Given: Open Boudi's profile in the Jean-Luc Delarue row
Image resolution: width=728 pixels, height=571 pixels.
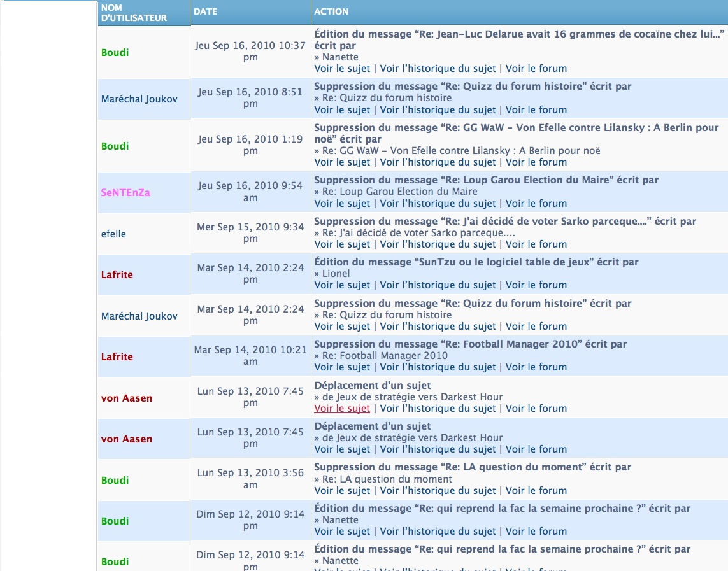Looking at the screenshot, I should point(115,52).
